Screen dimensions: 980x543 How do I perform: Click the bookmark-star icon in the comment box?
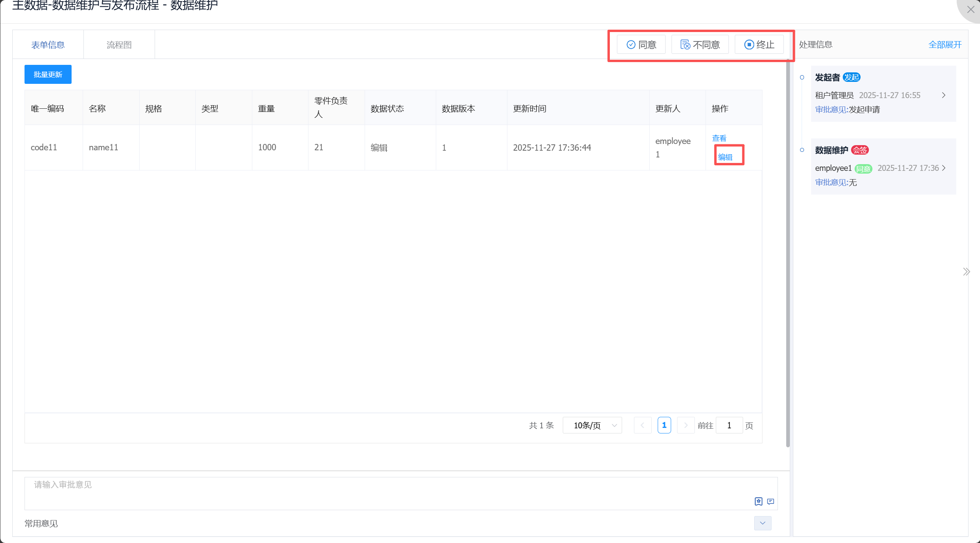758,501
